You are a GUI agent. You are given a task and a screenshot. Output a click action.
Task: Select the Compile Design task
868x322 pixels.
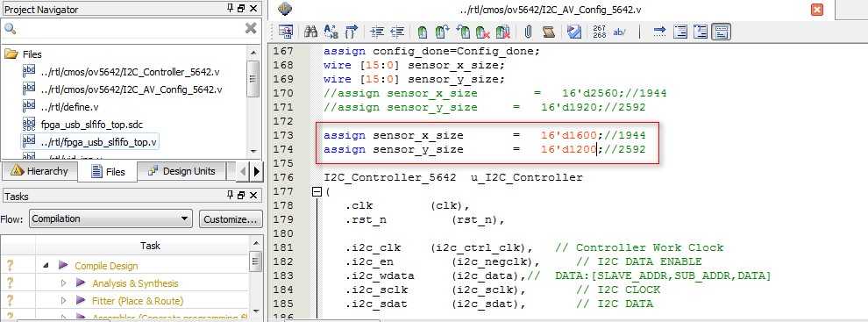106,266
